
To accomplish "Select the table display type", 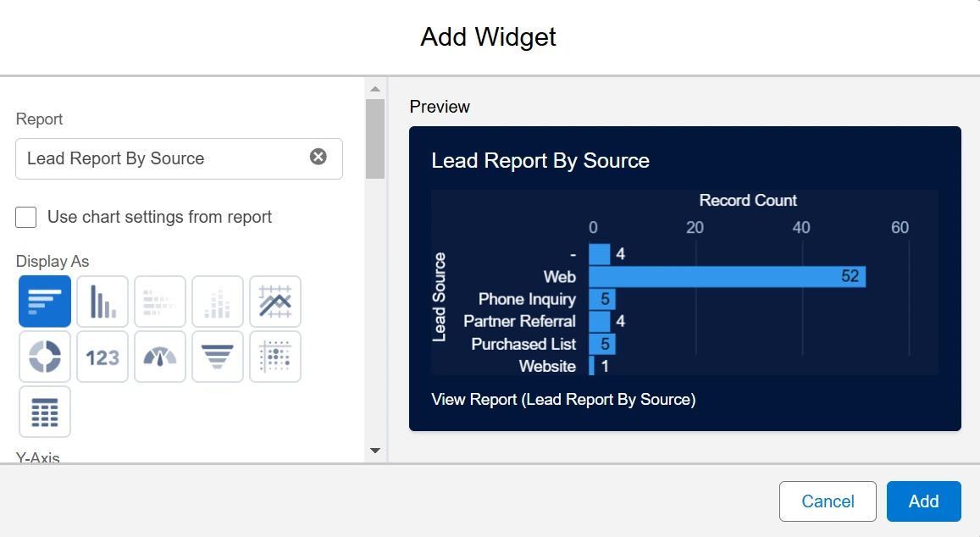I will point(44,412).
